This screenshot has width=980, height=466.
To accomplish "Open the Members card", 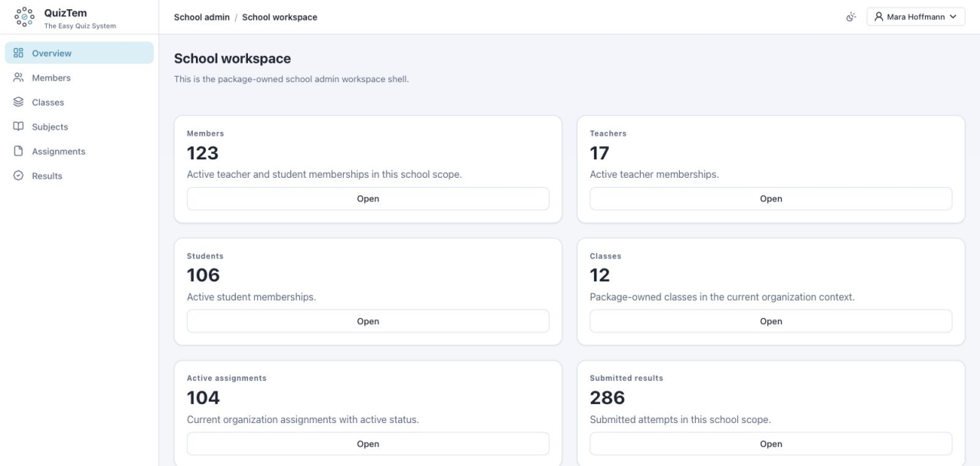I will coord(368,199).
